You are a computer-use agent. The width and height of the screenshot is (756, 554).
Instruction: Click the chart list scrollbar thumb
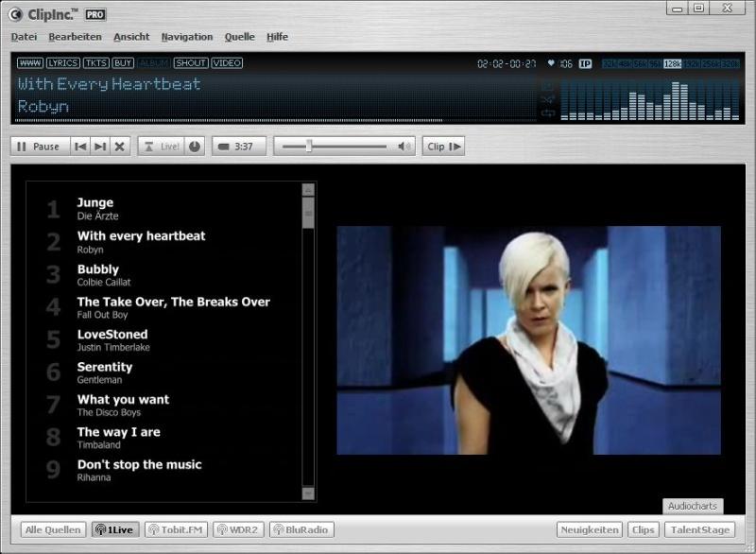[308, 213]
